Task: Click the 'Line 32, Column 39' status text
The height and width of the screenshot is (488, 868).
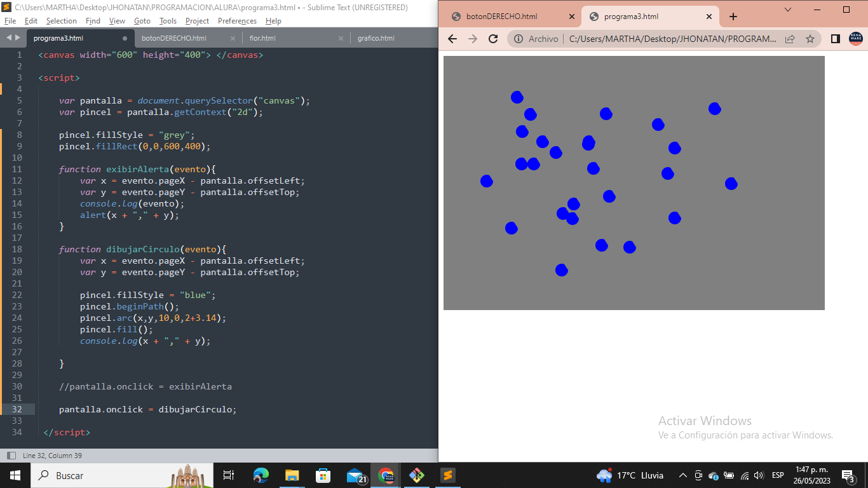Action: 52,456
